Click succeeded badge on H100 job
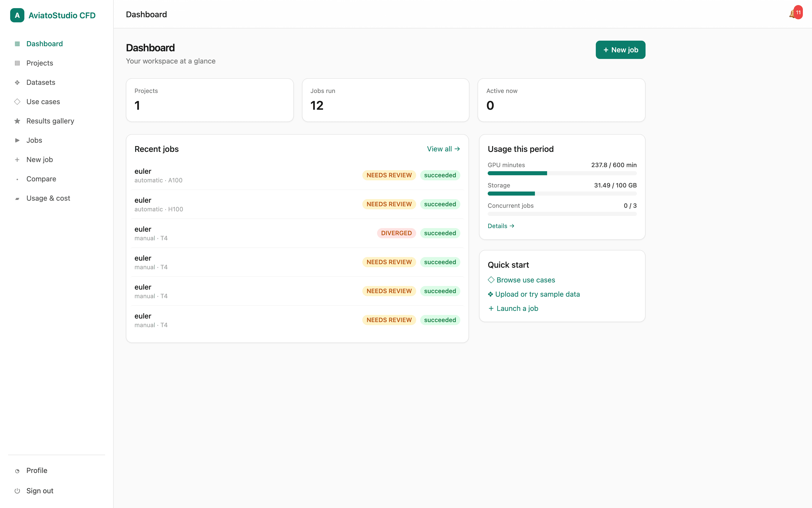Viewport: 812px width, 508px height. tap(440, 204)
